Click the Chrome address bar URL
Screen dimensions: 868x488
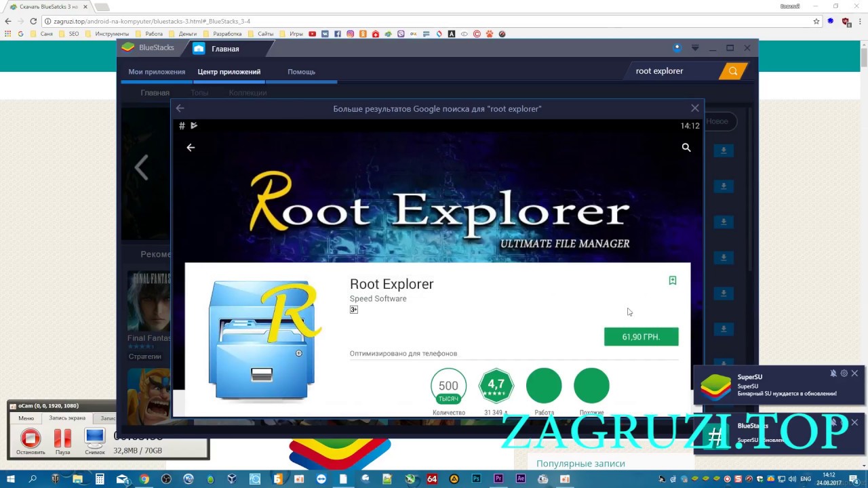coord(152,22)
